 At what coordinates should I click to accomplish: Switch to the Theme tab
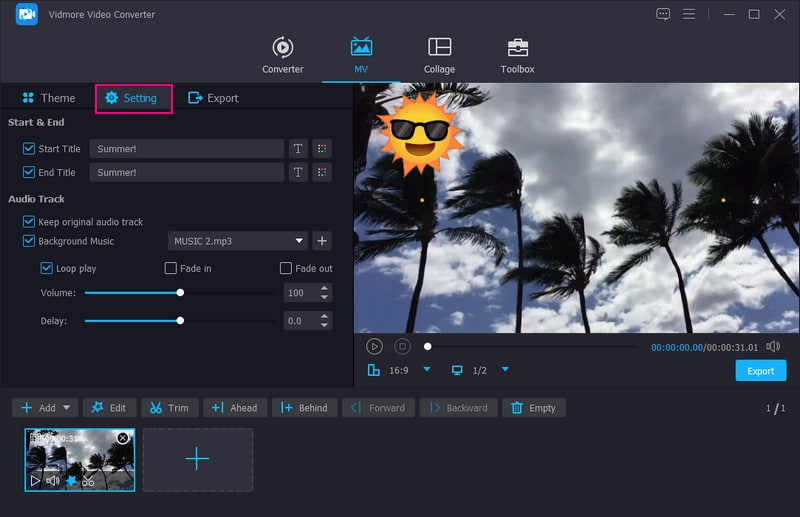47,98
